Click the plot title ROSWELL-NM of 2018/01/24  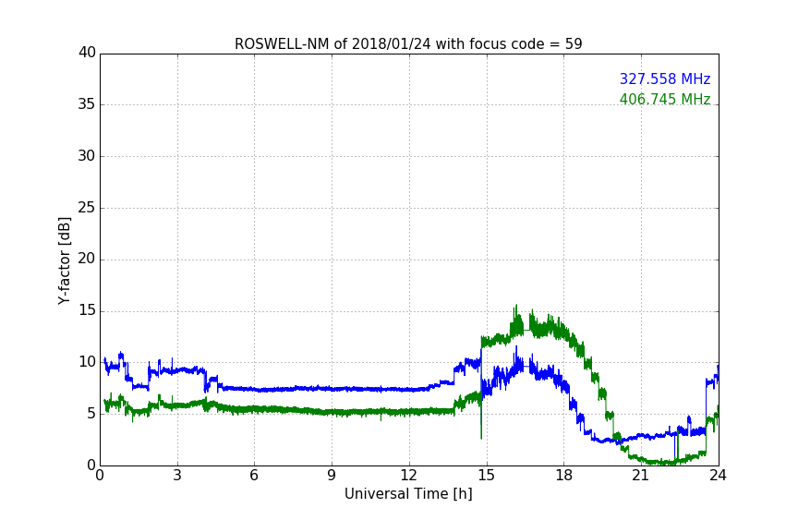(408, 44)
